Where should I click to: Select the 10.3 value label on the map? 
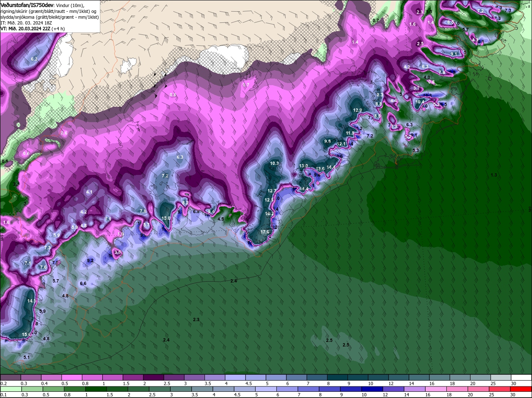pos(274,163)
